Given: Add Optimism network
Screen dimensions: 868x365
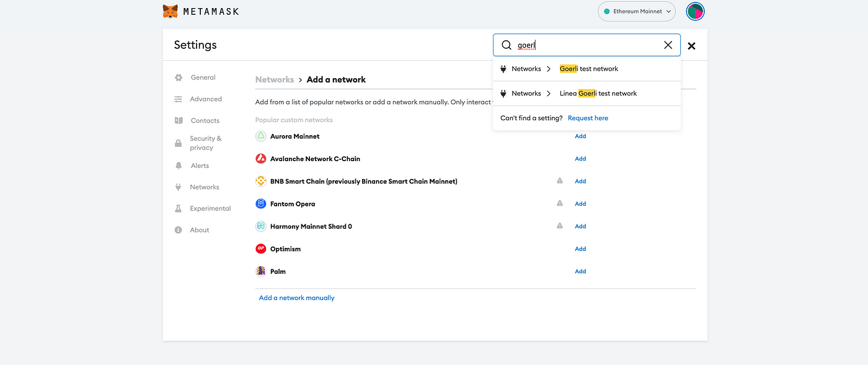Looking at the screenshot, I should pos(580,249).
